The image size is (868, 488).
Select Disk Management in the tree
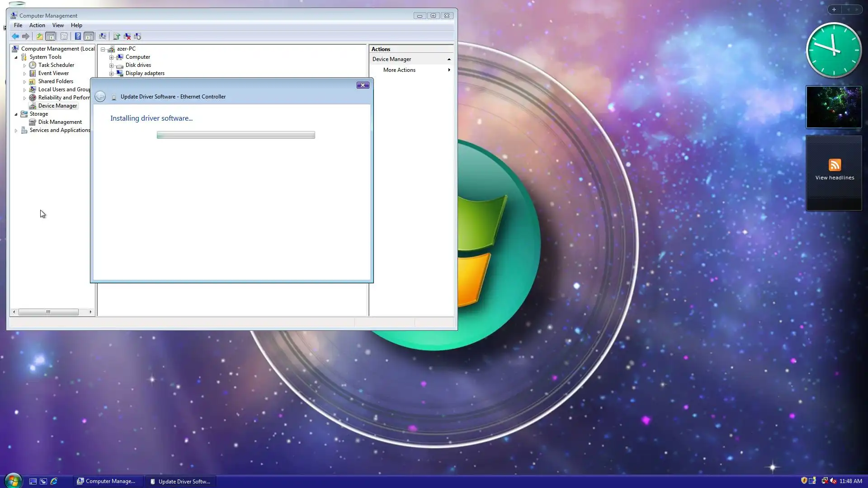tap(60, 122)
